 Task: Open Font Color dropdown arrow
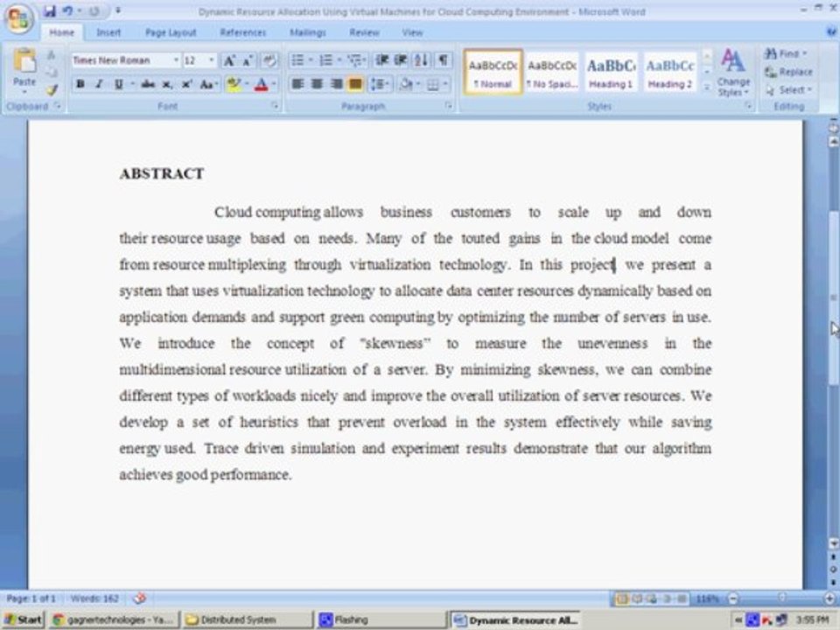pyautogui.click(x=274, y=84)
